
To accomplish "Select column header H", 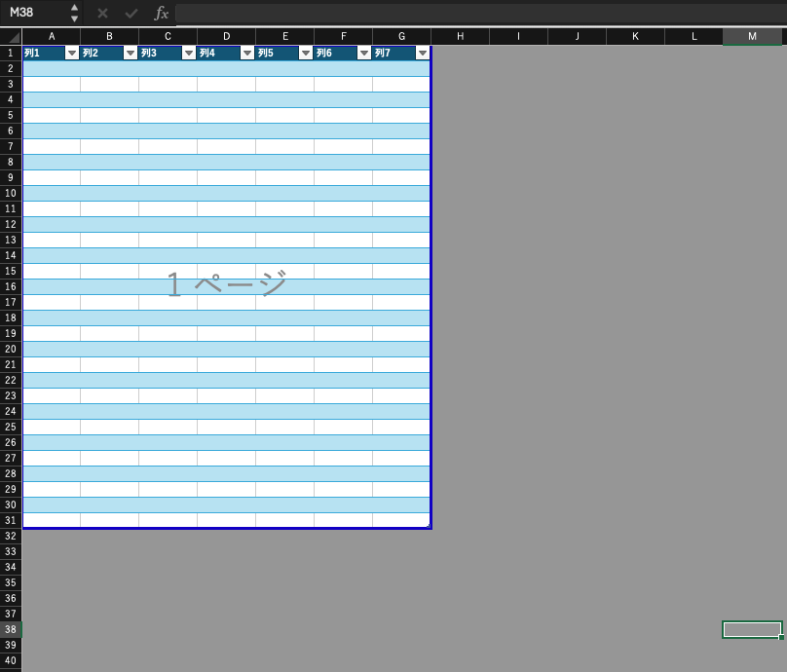I will (x=460, y=36).
